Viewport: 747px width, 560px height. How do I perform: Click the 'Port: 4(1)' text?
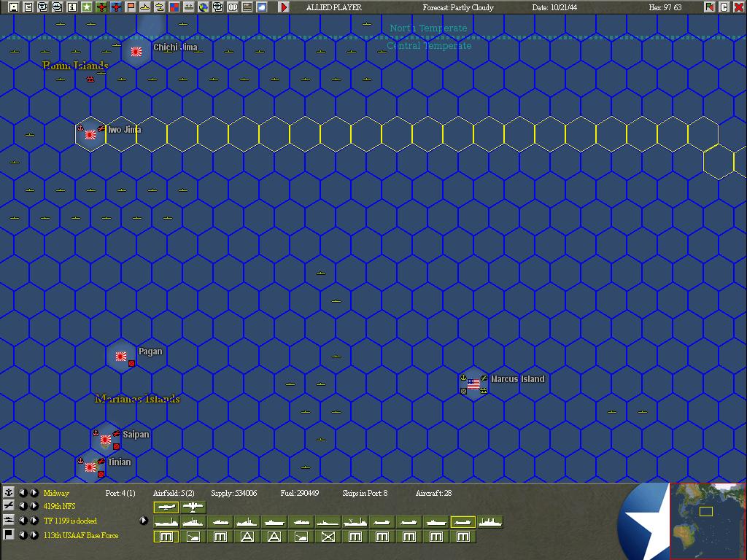120,493
